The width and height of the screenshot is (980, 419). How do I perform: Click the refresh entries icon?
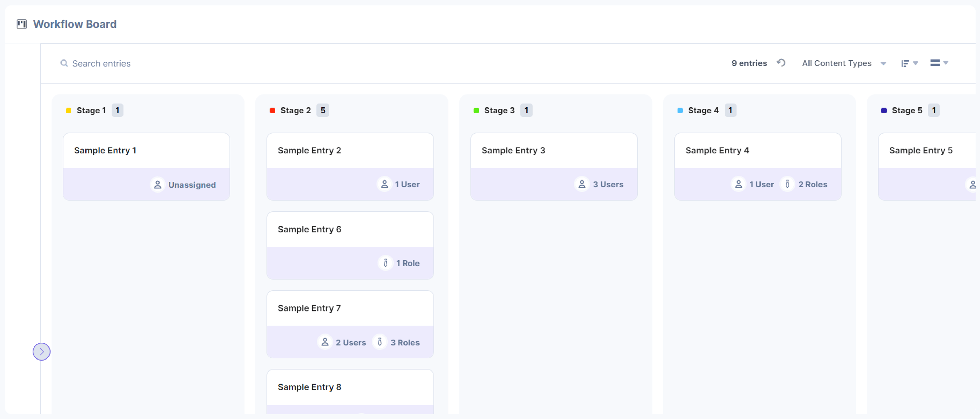click(781, 63)
